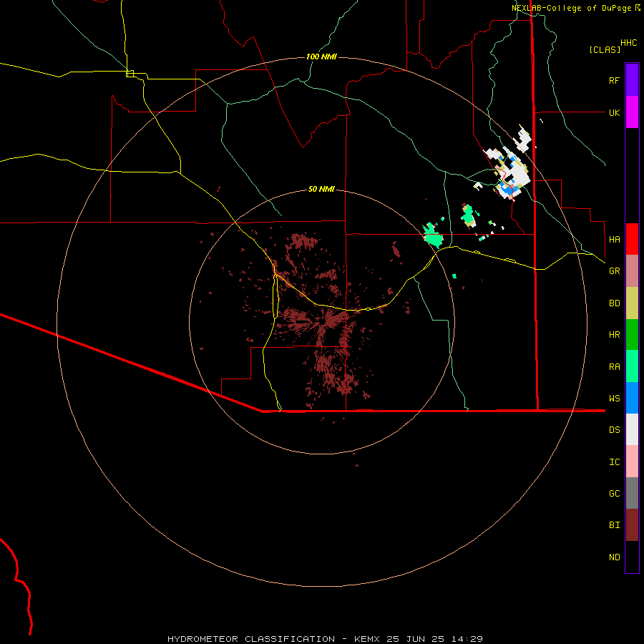Image resolution: width=644 pixels, height=644 pixels.
Task: Click the BD yellow legend swatch
Action: click(x=632, y=303)
